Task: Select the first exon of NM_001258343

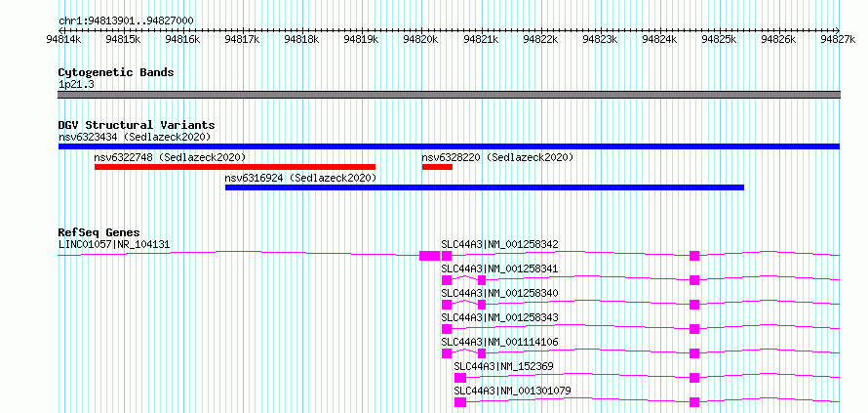Action: coord(447,329)
